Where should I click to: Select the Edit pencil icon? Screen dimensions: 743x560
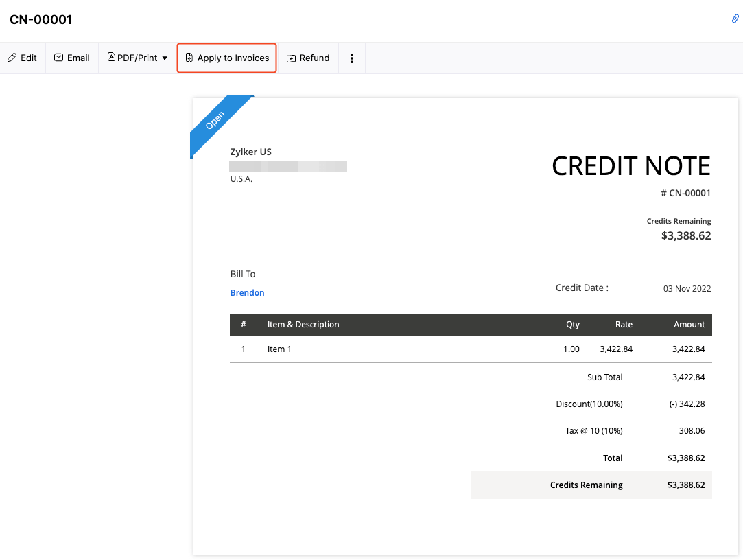point(11,58)
